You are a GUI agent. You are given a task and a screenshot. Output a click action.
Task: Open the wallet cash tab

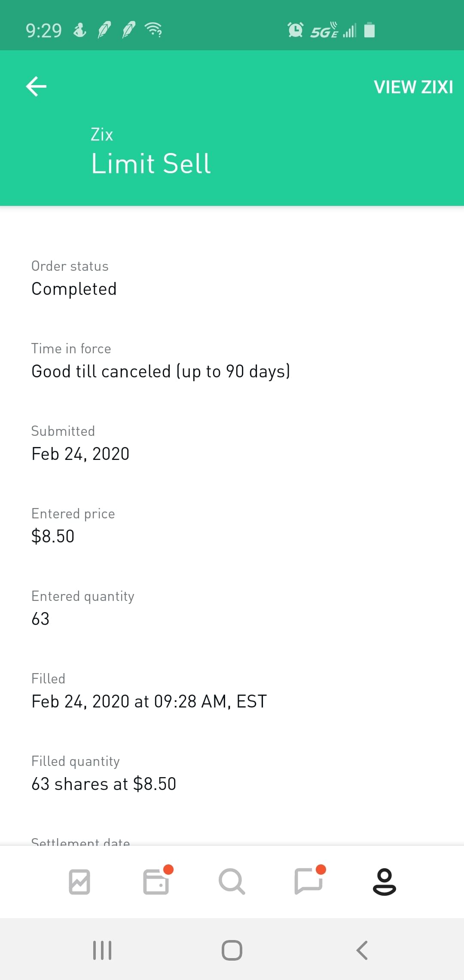(x=156, y=882)
